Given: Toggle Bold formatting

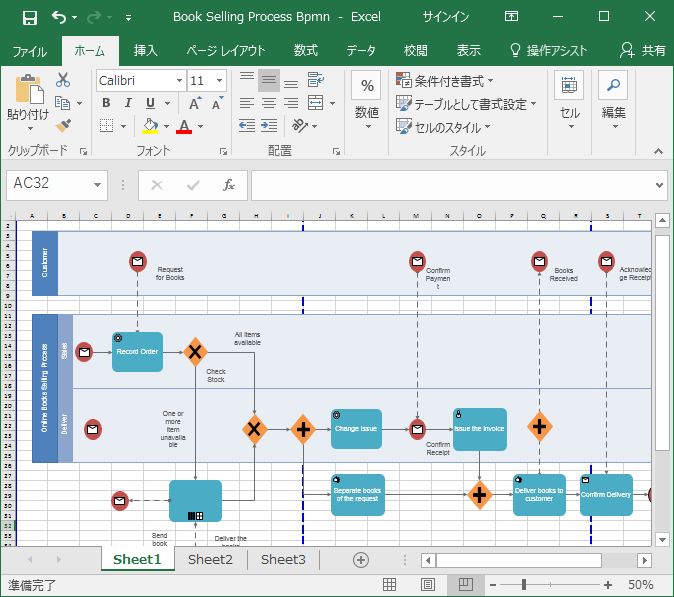Looking at the screenshot, I should (106, 103).
